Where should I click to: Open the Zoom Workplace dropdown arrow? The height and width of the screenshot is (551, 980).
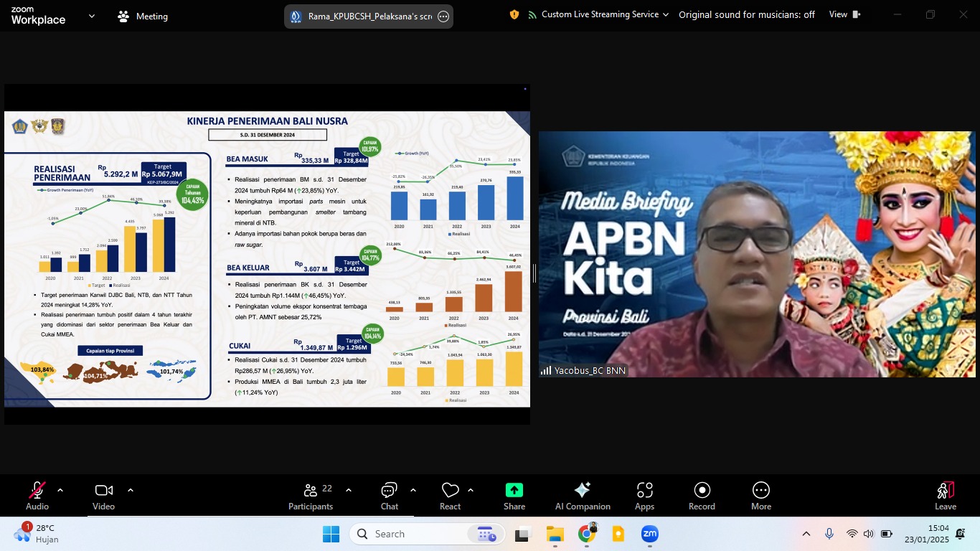coord(91,16)
